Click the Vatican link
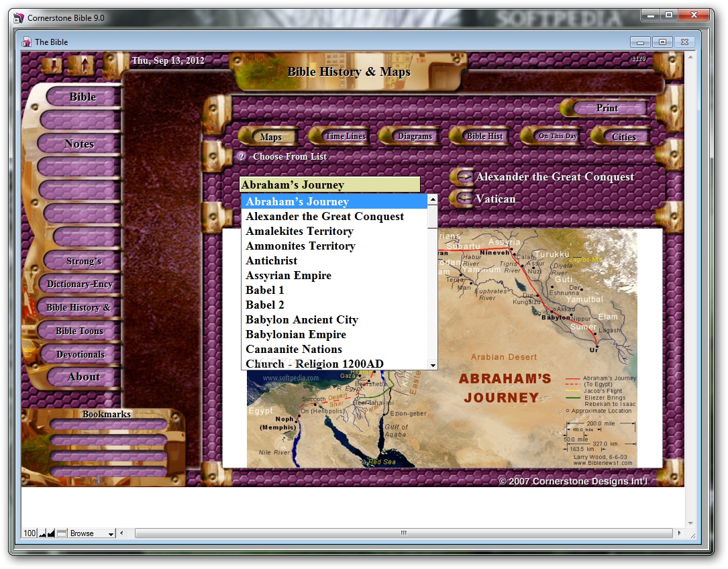Viewport: 728px width, 569px height. [495, 199]
